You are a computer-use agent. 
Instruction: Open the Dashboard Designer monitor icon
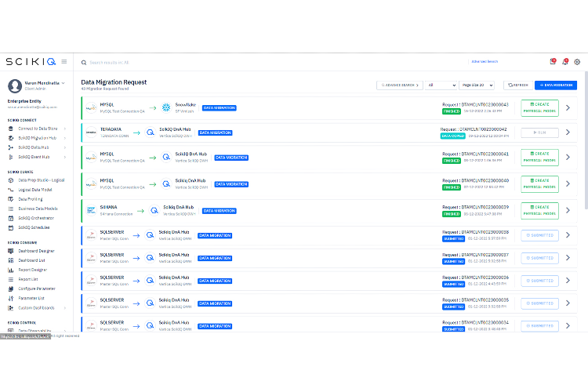click(11, 251)
